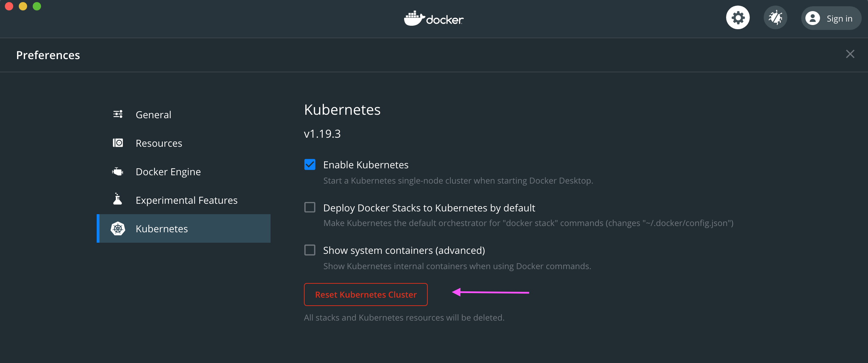Open the General preferences tab
The image size is (868, 363).
coord(184,114)
